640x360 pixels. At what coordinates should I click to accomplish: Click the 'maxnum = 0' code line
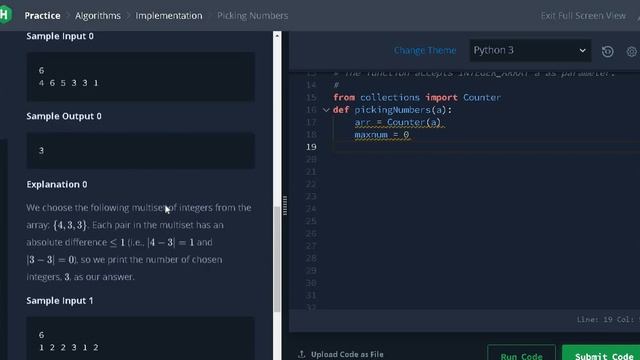click(x=382, y=135)
